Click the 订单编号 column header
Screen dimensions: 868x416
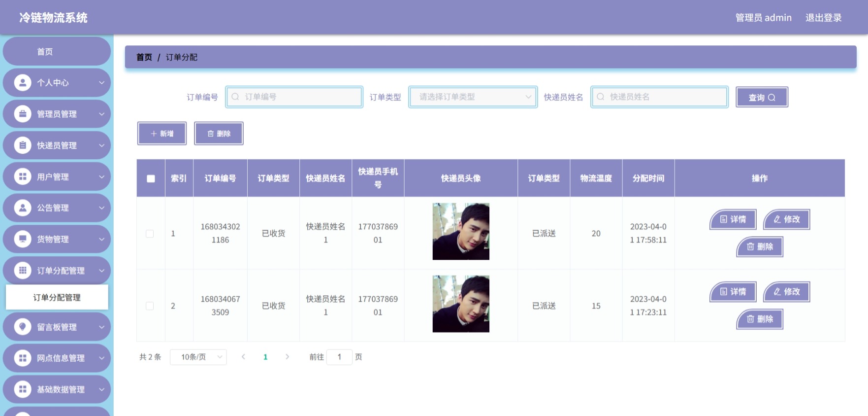(220, 178)
